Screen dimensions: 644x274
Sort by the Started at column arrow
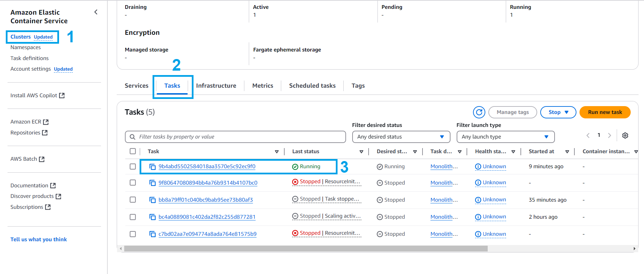567,152
